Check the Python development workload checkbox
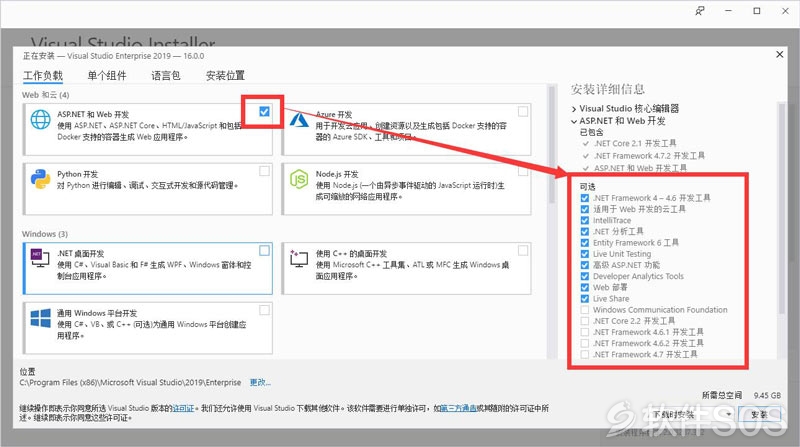 (x=264, y=171)
